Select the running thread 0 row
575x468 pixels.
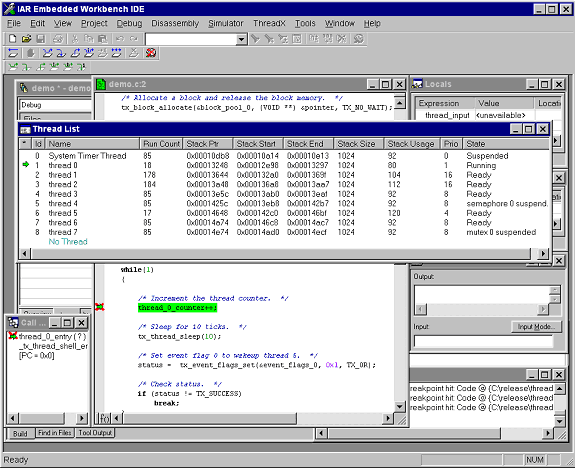pyautogui.click(x=284, y=165)
